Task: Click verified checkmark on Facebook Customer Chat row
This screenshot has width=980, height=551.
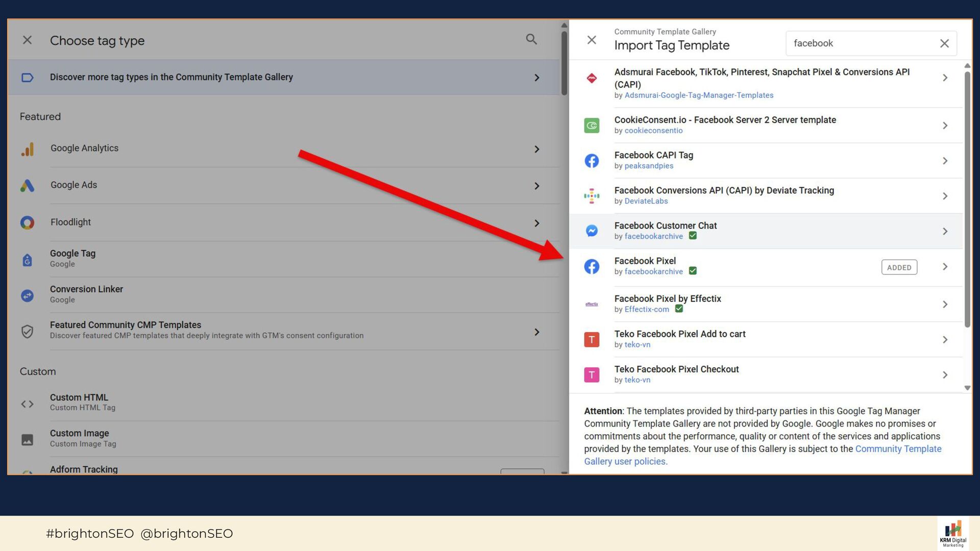Action: 693,236
